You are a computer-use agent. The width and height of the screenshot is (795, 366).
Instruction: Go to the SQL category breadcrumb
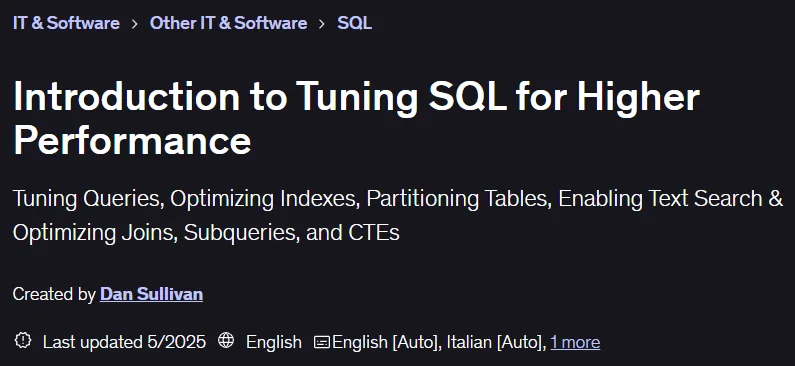(354, 23)
